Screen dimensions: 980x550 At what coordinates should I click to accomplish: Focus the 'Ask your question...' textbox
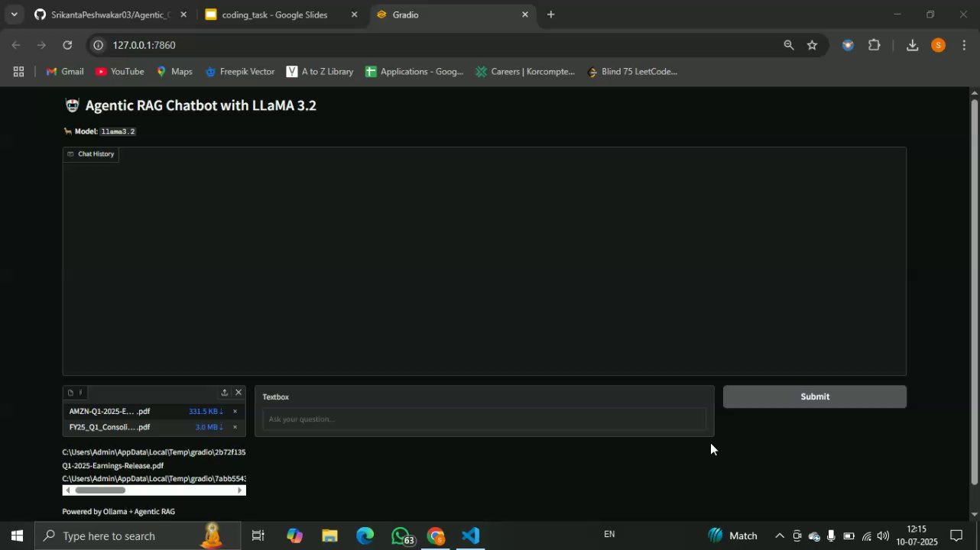(x=484, y=419)
